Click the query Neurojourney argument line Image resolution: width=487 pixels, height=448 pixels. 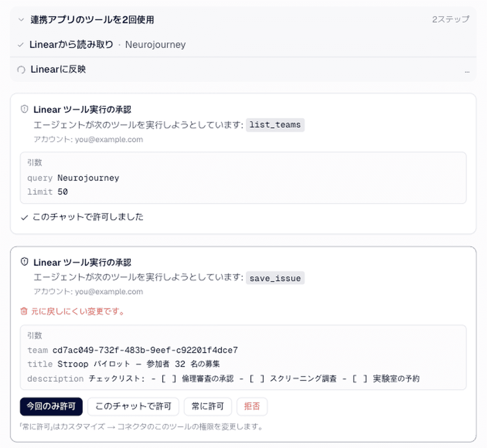(x=73, y=178)
